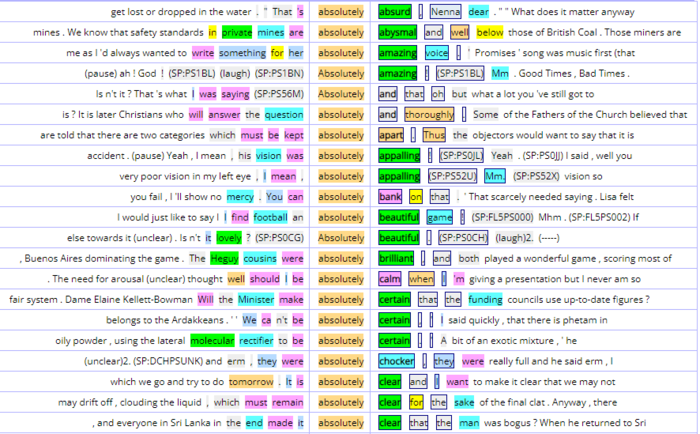This screenshot has height=434, width=700.
Task: Select the pink word "want"
Action: (x=458, y=382)
